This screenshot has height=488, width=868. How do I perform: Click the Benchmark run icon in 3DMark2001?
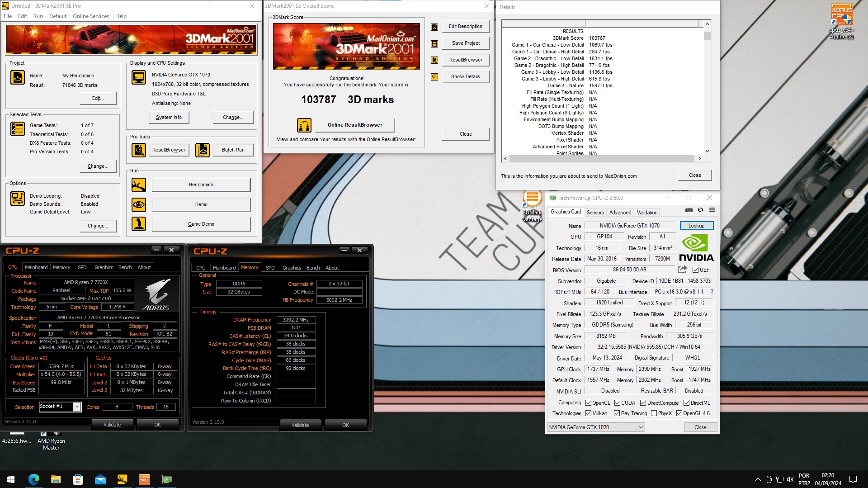click(x=139, y=185)
